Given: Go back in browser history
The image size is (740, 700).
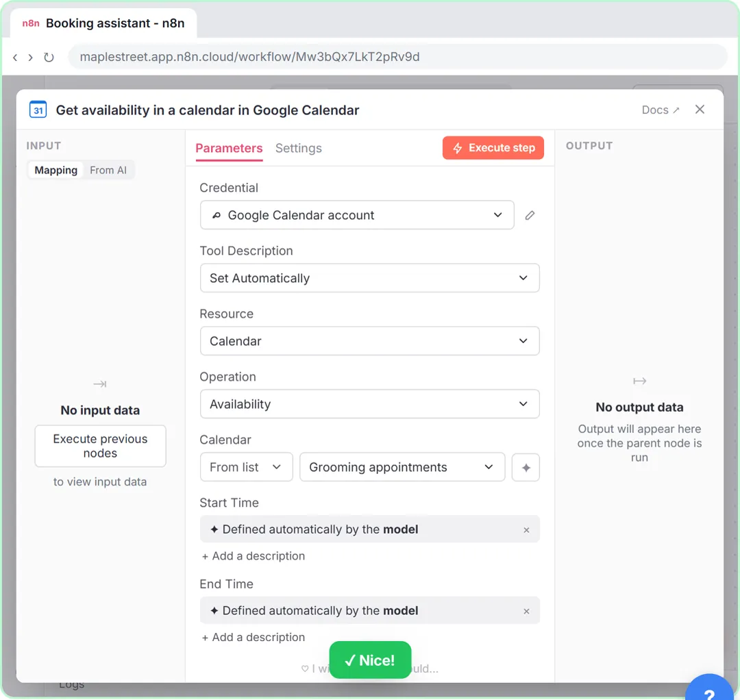Looking at the screenshot, I should pyautogui.click(x=15, y=57).
